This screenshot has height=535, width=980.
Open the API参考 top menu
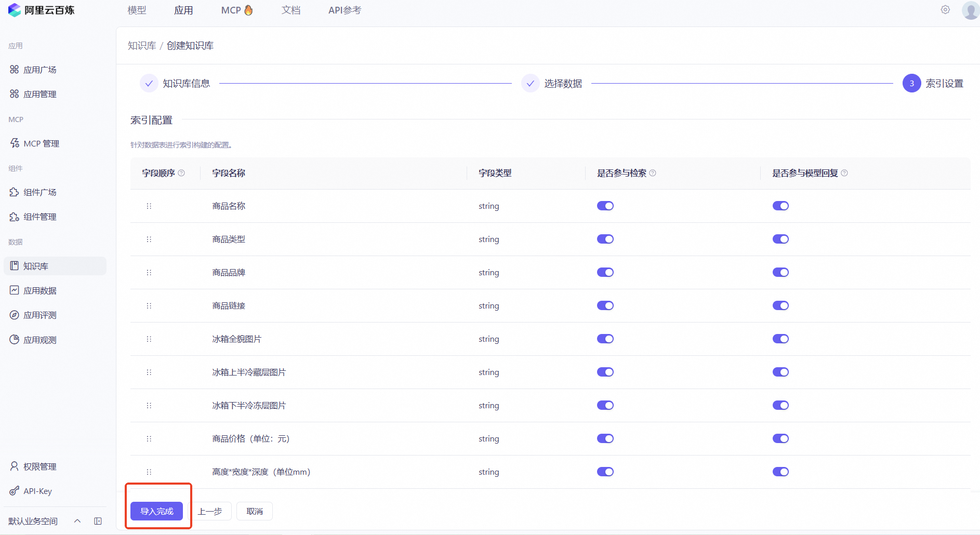click(x=345, y=10)
